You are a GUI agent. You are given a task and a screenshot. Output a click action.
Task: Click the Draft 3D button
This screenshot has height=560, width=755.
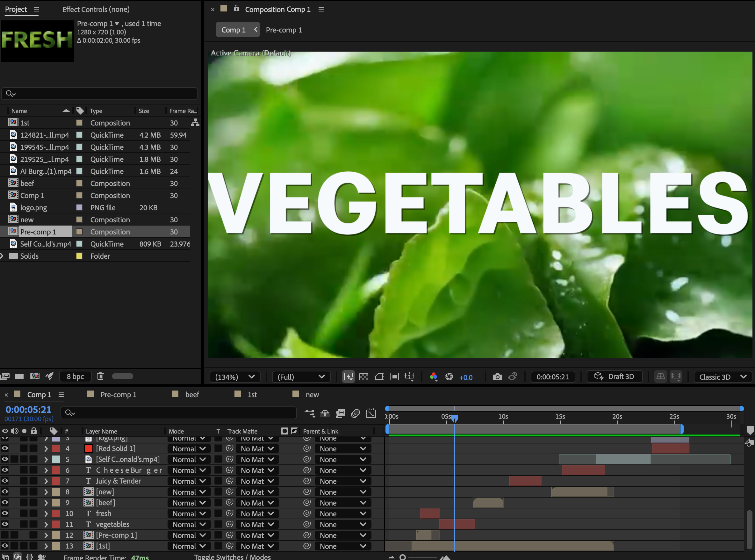coord(614,377)
